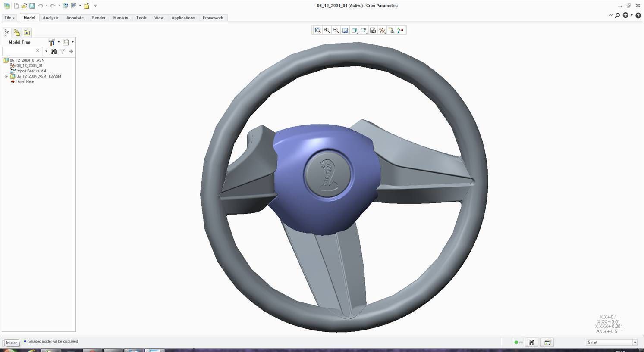Create a new file with New icon

click(16, 6)
